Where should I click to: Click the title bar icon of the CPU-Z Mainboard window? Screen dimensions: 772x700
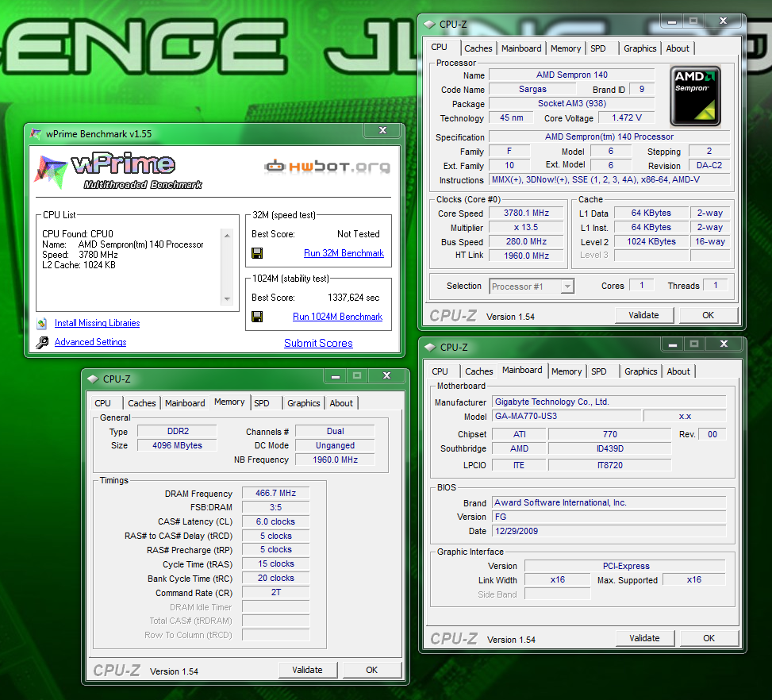tap(430, 348)
